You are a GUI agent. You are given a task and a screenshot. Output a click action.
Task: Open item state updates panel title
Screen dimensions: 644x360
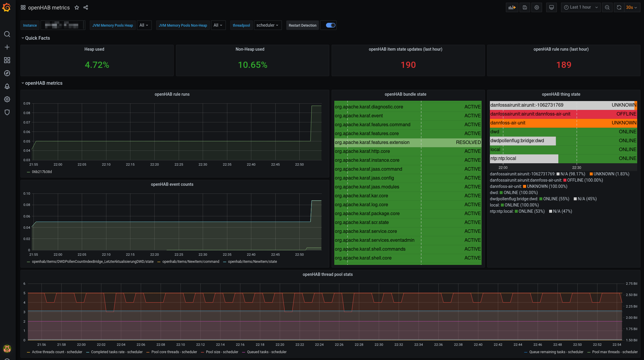(405, 49)
